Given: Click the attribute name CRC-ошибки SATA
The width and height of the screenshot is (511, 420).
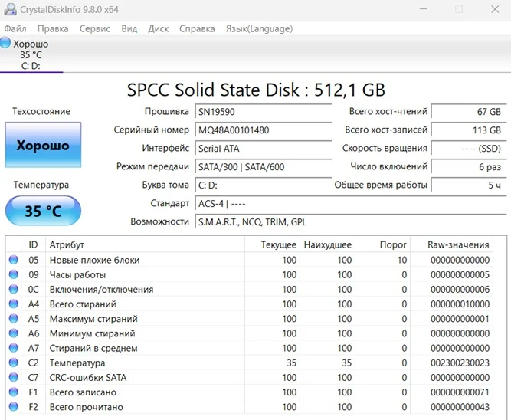Looking at the screenshot, I should pyautogui.click(x=88, y=377).
